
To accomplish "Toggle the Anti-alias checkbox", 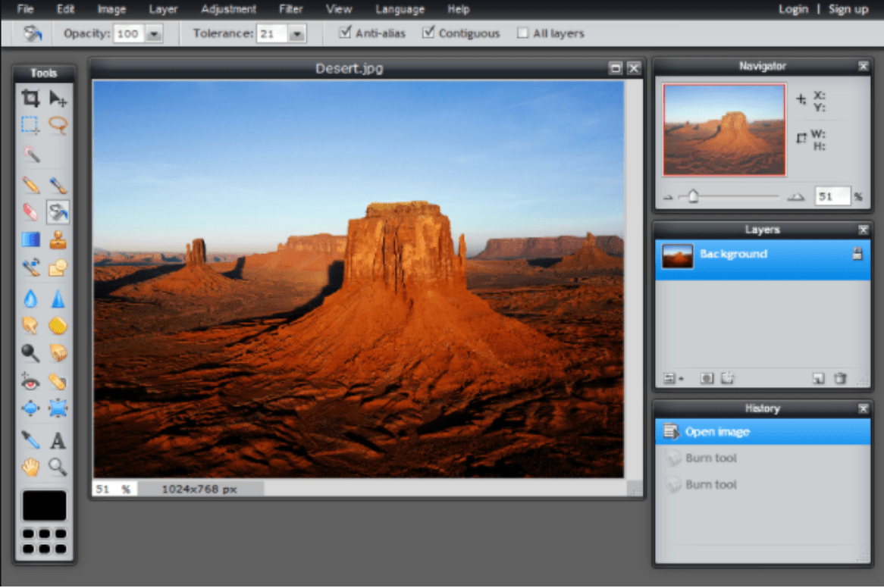I will click(x=344, y=32).
